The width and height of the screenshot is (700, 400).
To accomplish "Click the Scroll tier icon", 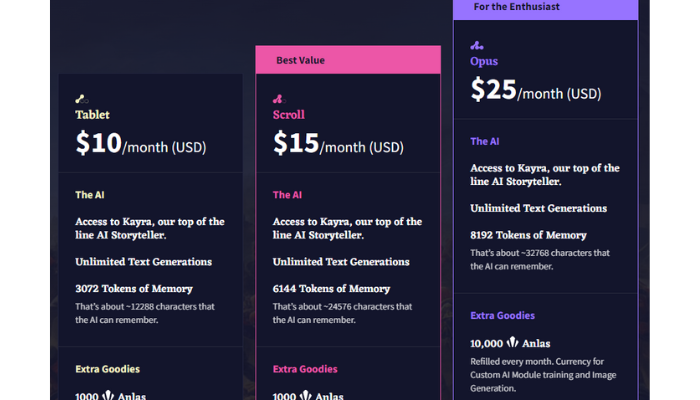I will coord(279,99).
